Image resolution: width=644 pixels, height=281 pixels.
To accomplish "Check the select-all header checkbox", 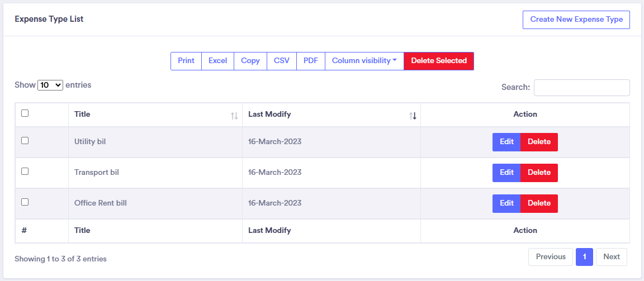I will click(25, 113).
